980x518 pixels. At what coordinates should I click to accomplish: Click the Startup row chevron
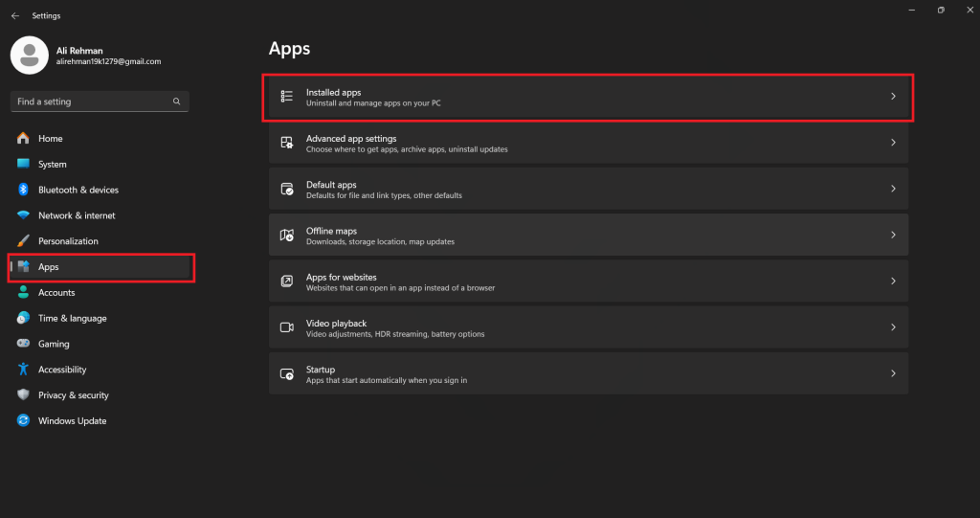(893, 373)
